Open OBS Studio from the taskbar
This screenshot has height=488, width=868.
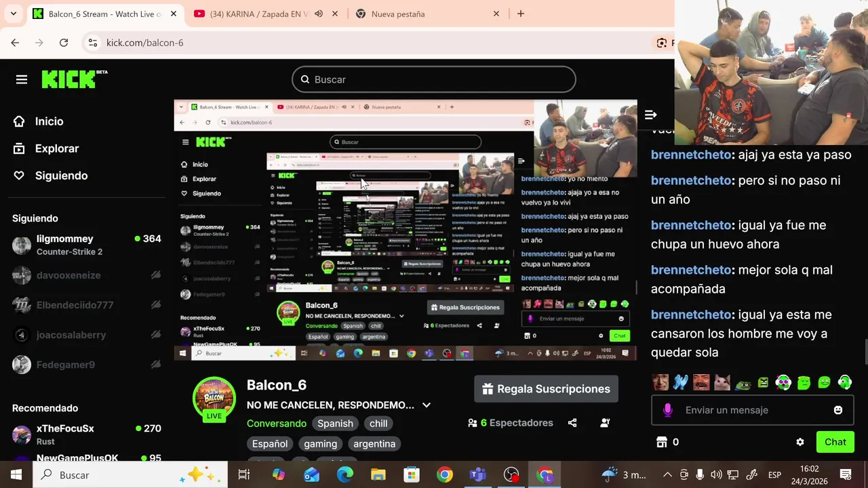point(511,475)
